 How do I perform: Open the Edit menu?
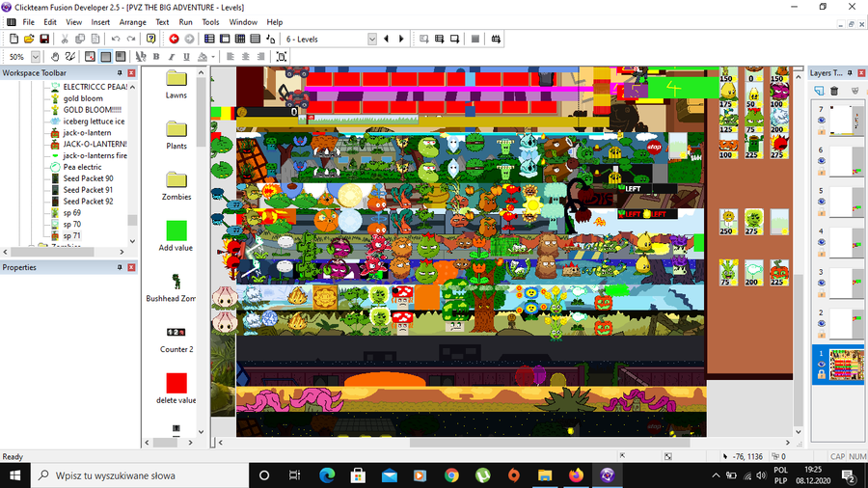click(50, 22)
